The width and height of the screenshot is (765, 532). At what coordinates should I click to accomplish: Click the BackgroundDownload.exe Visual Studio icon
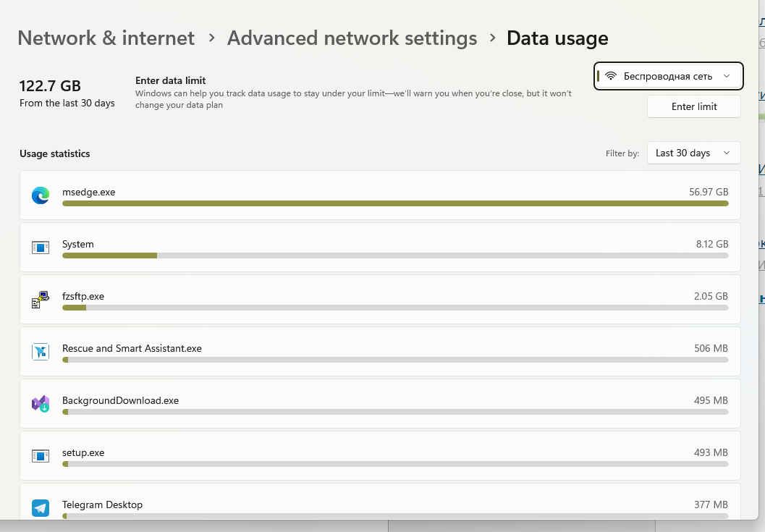pyautogui.click(x=41, y=404)
